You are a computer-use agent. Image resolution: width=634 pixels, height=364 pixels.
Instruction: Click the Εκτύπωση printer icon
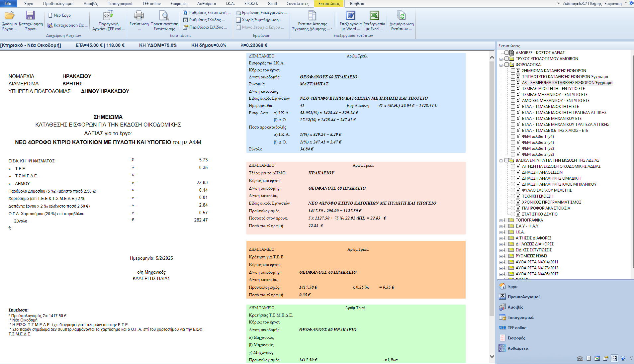click(x=139, y=16)
